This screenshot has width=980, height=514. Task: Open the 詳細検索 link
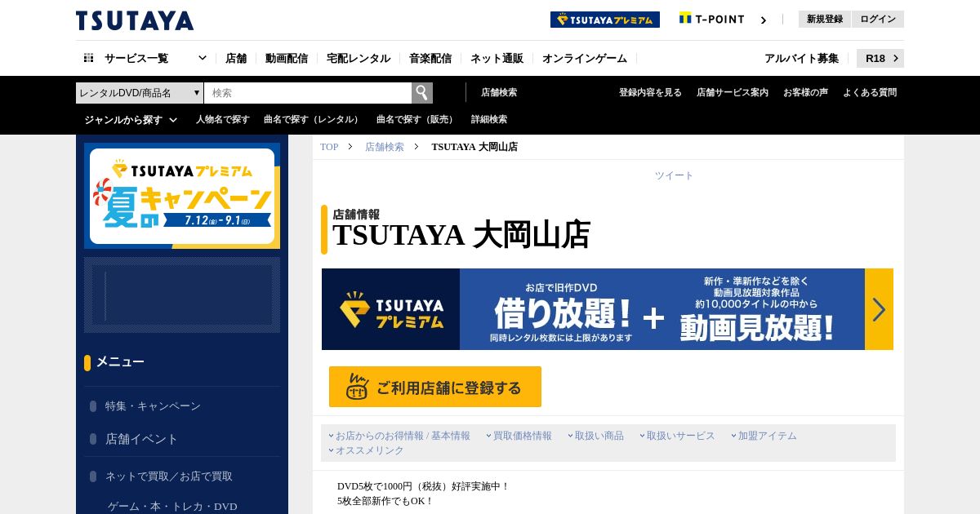coord(489,119)
